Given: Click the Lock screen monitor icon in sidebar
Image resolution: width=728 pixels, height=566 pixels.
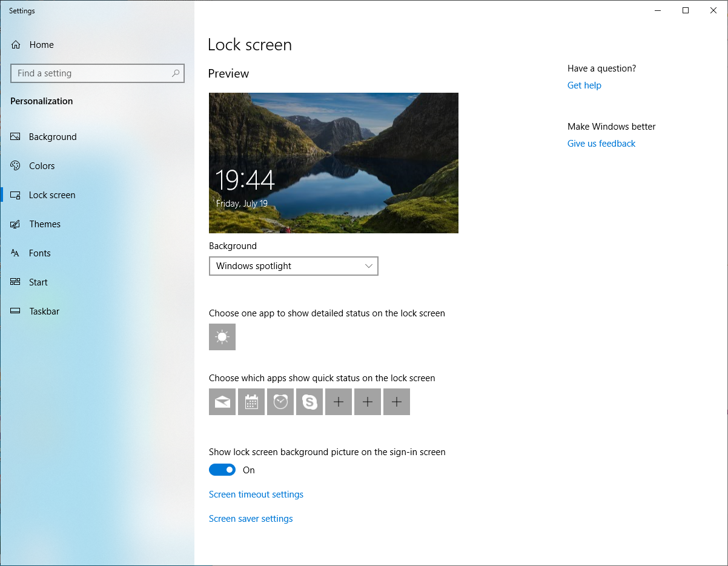Looking at the screenshot, I should (16, 195).
